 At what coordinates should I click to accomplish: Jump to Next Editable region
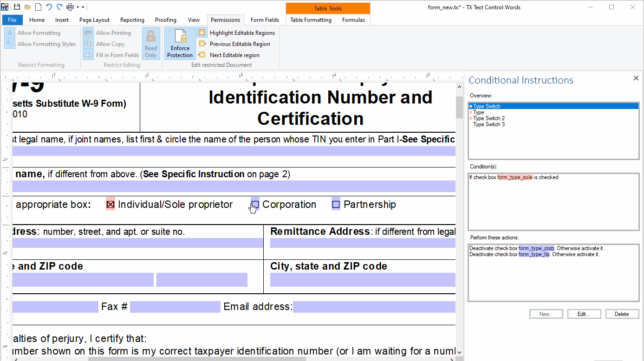[228, 55]
